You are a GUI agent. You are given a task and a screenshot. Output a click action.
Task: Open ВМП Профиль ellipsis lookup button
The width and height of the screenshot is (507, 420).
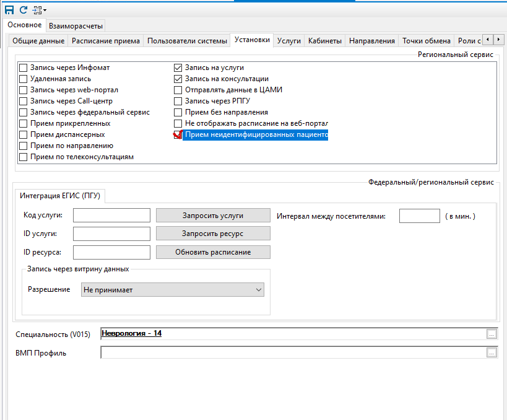pos(492,353)
